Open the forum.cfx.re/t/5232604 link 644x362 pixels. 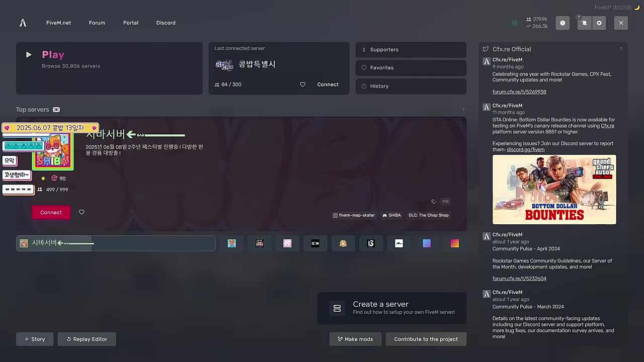coord(519,279)
